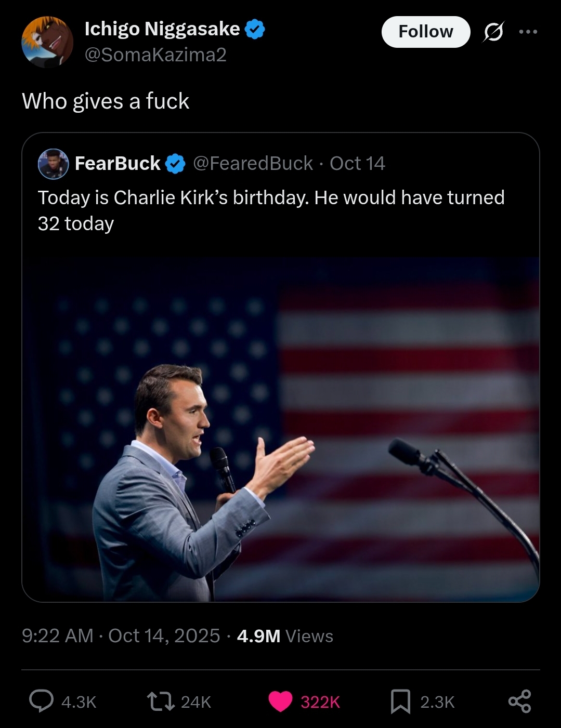Open the quoted post's flag photo
Image resolution: width=561 pixels, height=728 pixels.
[281, 429]
